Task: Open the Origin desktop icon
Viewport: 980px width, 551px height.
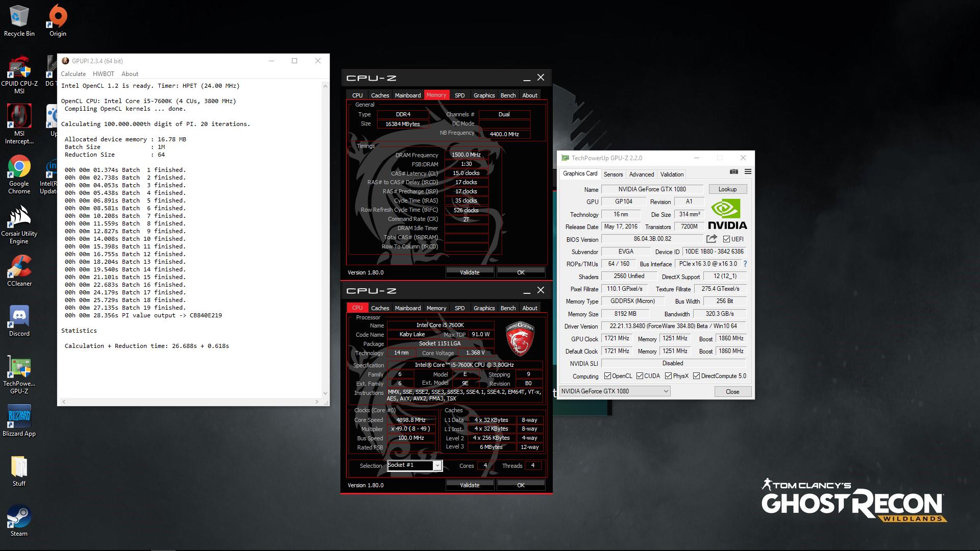Action: [58, 20]
